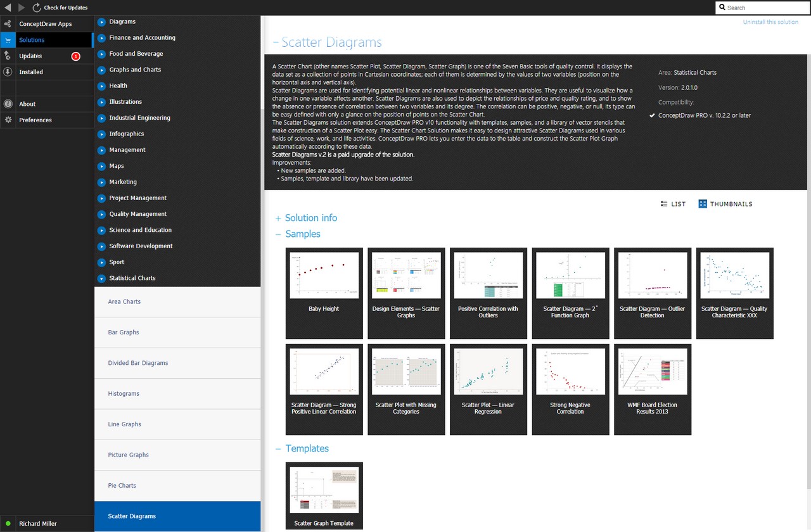Open Scatter Diagram — 2° Function Graph sample

(x=571, y=293)
